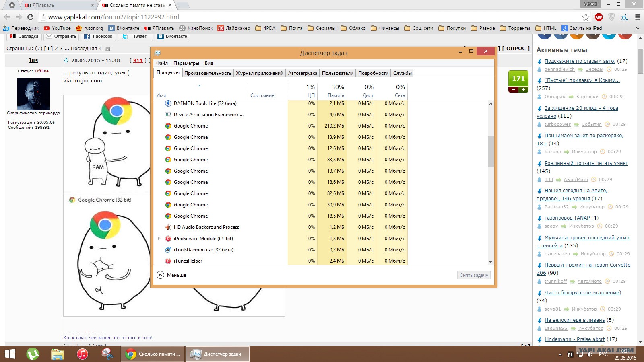Click the DAEMON Tools Lite process icon
Image resolution: width=644 pixels, height=362 pixels.
pyautogui.click(x=168, y=103)
